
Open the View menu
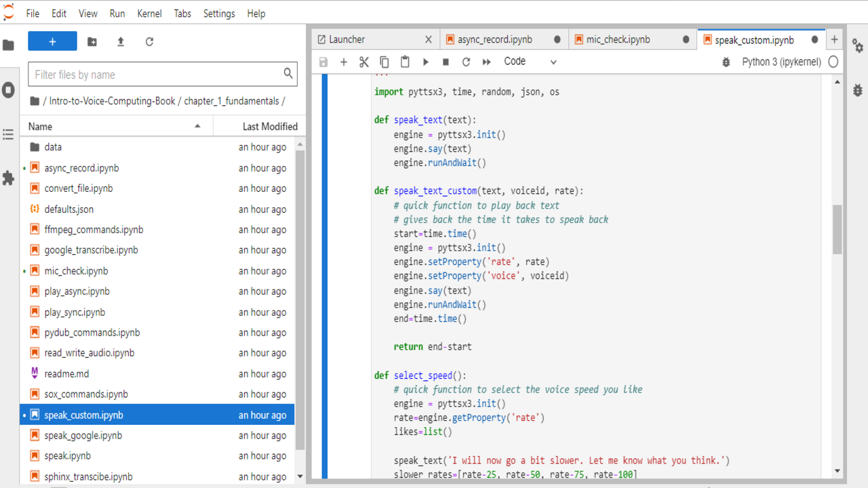click(88, 14)
